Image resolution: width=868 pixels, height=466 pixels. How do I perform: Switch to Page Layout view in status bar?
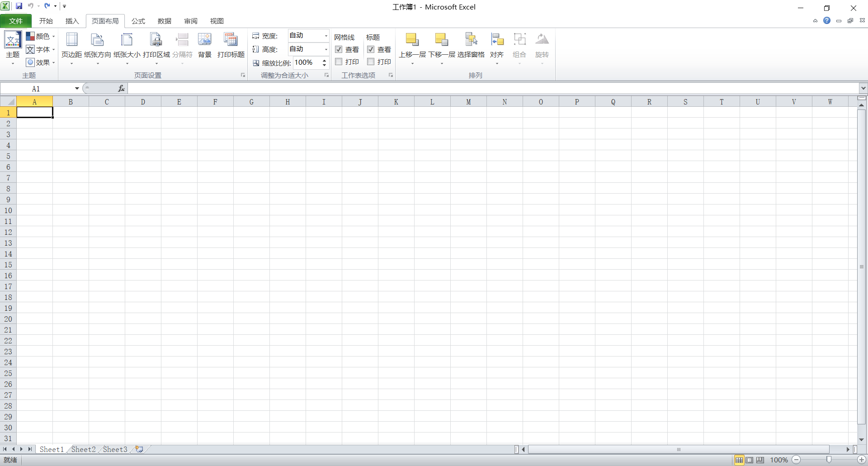pos(750,460)
